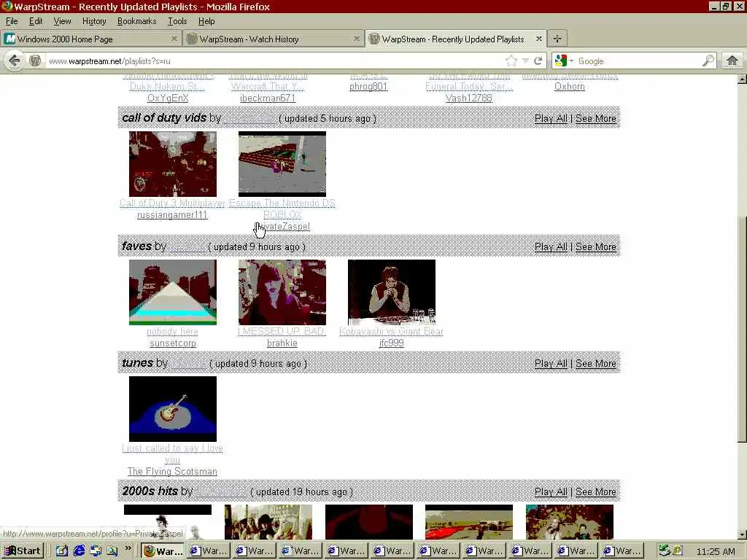See More of the 2000s hits playlist

tap(595, 492)
